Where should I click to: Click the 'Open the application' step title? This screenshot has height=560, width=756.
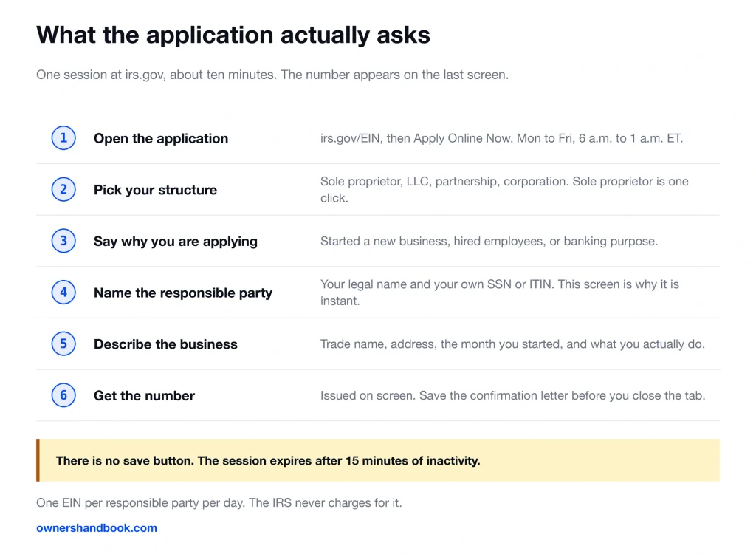click(160, 138)
